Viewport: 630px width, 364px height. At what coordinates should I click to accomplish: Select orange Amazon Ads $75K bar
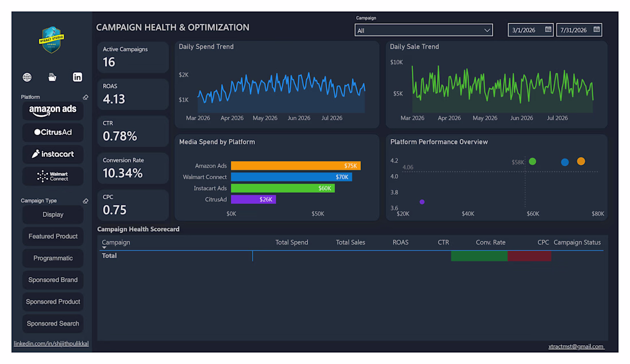(x=296, y=166)
